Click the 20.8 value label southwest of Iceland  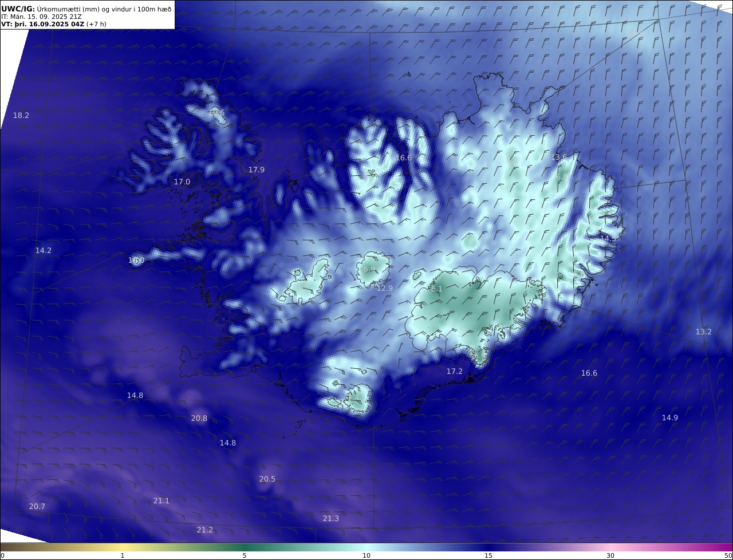point(199,419)
